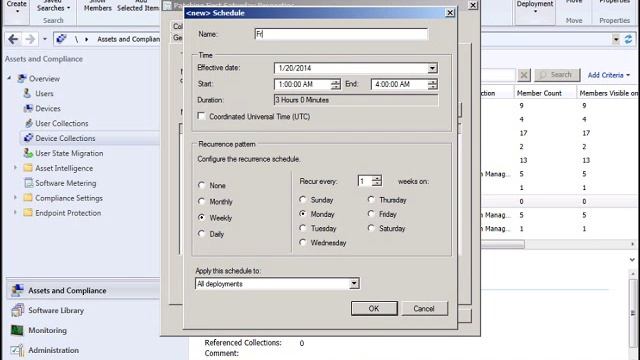Click the Compliance Settings folder icon
The height and width of the screenshot is (360, 640).
(x=28, y=198)
